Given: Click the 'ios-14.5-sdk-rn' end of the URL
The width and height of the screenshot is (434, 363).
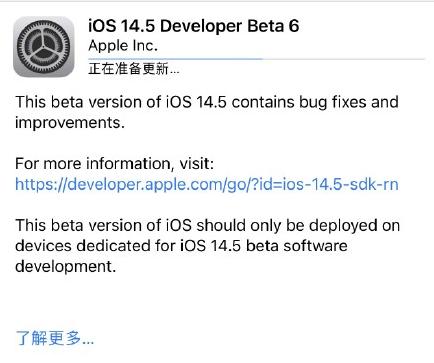Looking at the screenshot, I should click(x=341, y=184).
